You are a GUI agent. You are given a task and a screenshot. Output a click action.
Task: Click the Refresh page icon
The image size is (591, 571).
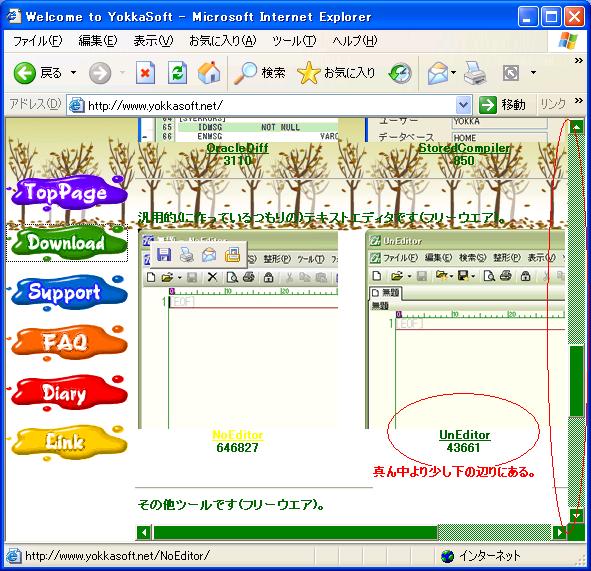click(177, 72)
